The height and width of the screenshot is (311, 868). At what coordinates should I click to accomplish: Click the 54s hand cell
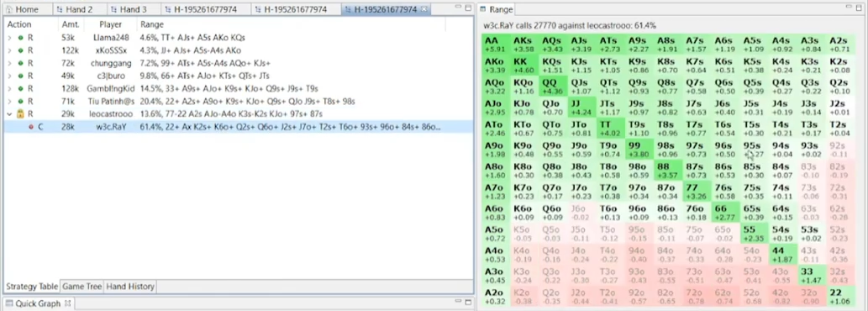point(784,233)
